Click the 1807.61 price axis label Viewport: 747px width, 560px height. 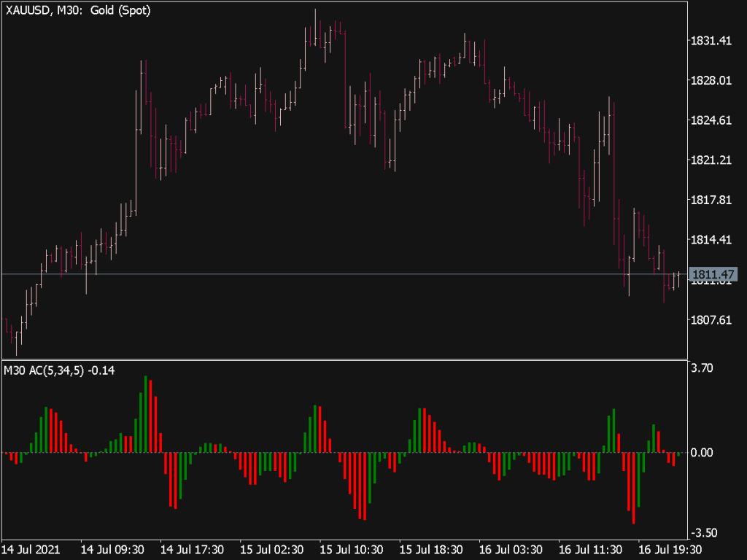711,319
